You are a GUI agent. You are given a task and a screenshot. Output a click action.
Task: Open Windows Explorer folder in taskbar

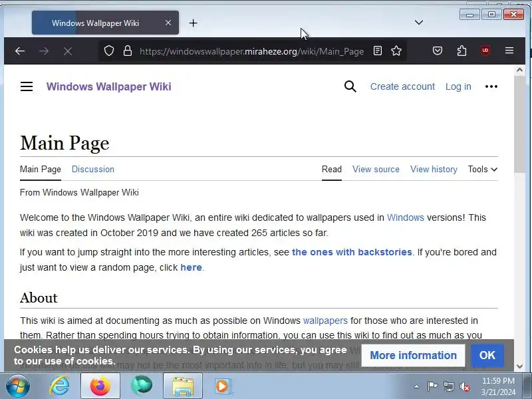click(x=182, y=386)
